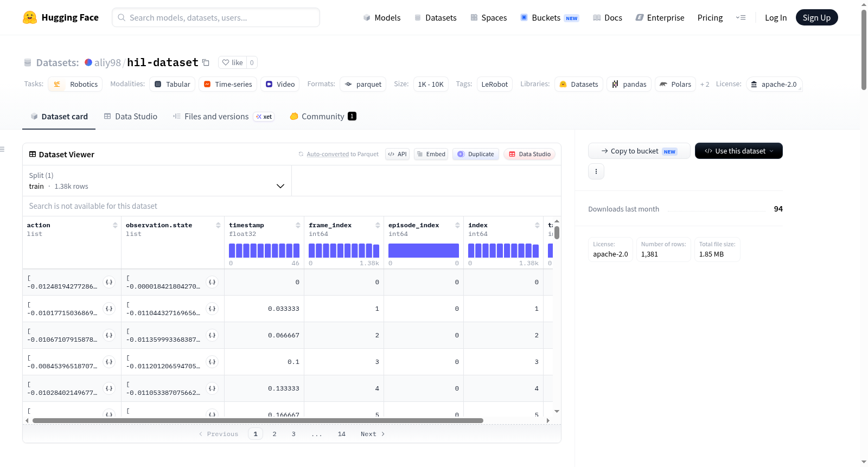
Task: Select the apache-2.0 license tag
Action: [774, 84]
